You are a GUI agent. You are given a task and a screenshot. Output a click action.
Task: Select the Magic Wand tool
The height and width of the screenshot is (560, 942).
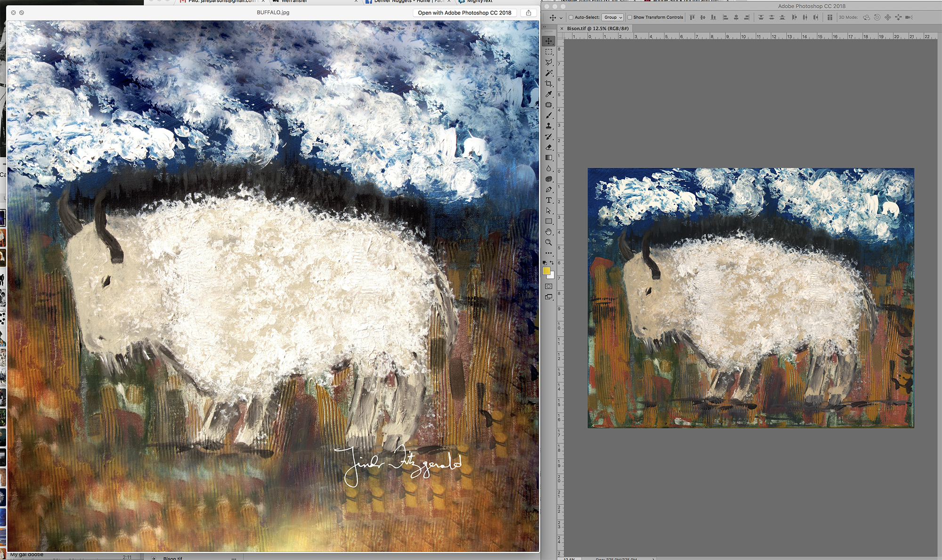coord(549,73)
